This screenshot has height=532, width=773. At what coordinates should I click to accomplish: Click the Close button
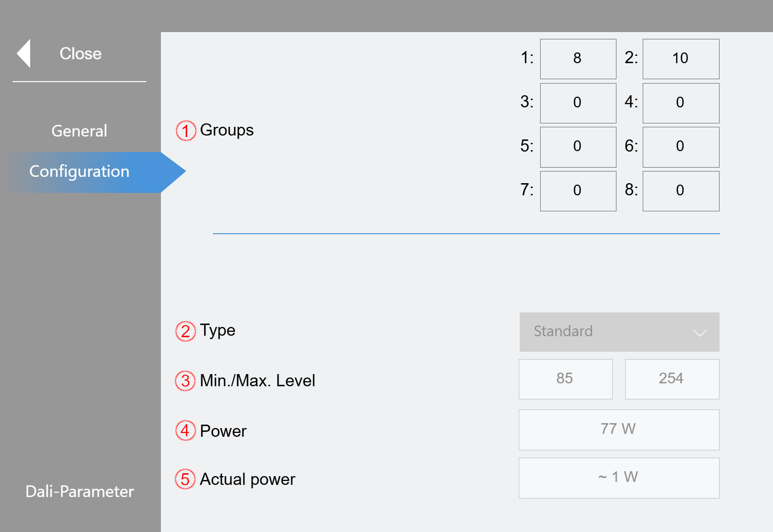tap(80, 53)
